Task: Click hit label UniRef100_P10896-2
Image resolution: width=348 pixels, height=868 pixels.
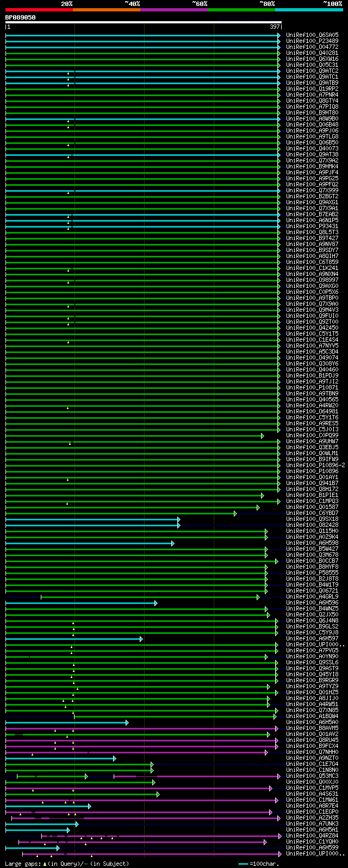Action: [x=315, y=465]
